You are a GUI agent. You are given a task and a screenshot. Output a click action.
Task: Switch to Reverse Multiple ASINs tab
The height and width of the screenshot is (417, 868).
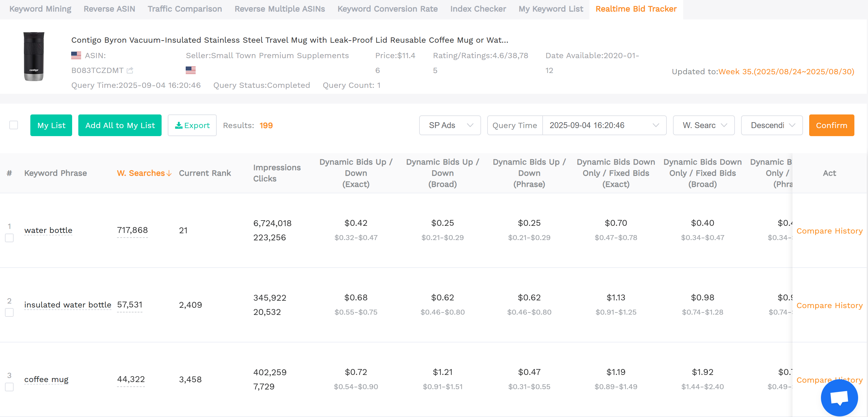(x=280, y=9)
